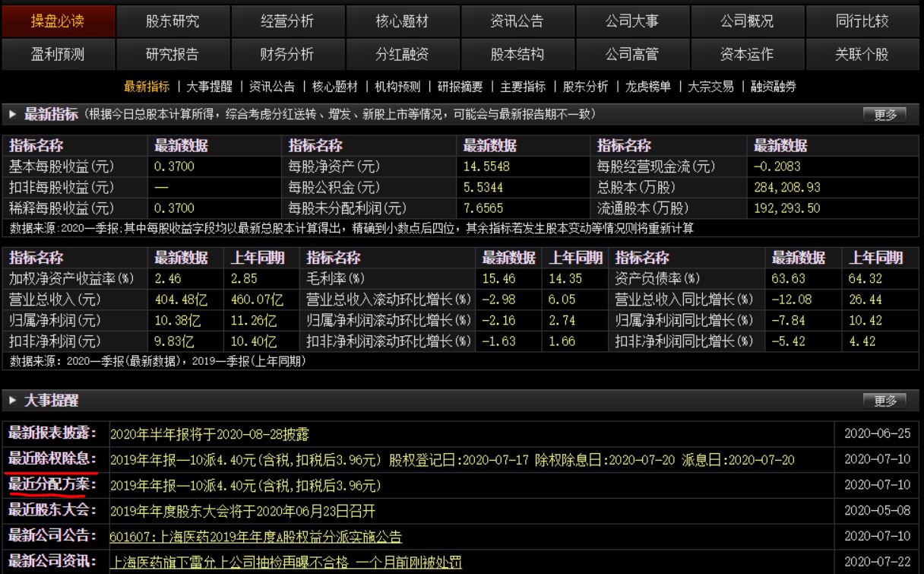Switch to the 财务分析 tab
Screen dimensions: 924x574
(287, 53)
